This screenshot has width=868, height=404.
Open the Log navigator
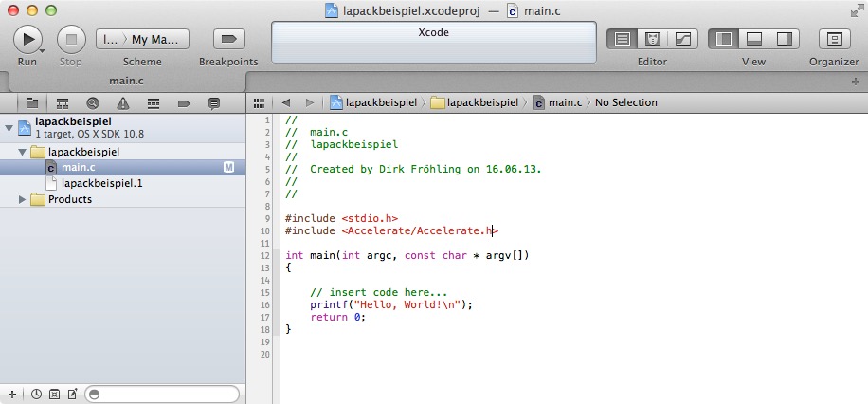(x=214, y=102)
